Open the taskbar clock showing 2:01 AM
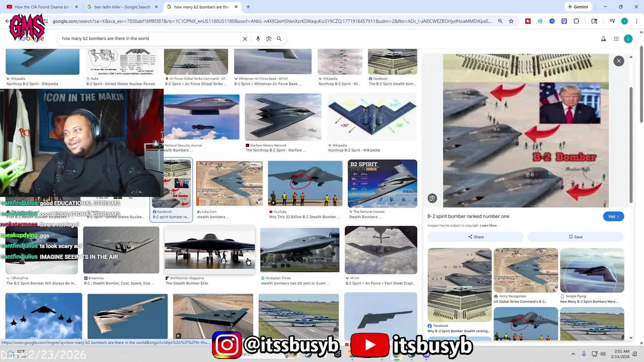 click(x=621, y=354)
